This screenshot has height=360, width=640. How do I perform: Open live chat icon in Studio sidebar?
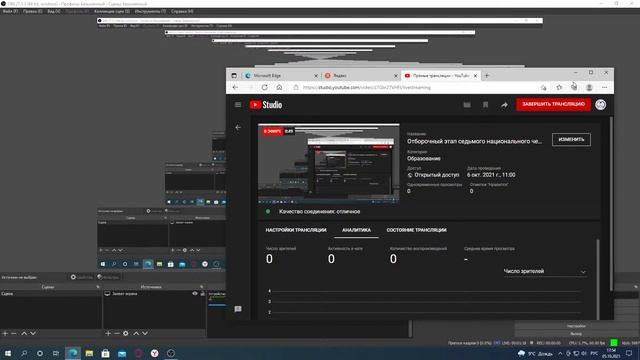point(238,309)
